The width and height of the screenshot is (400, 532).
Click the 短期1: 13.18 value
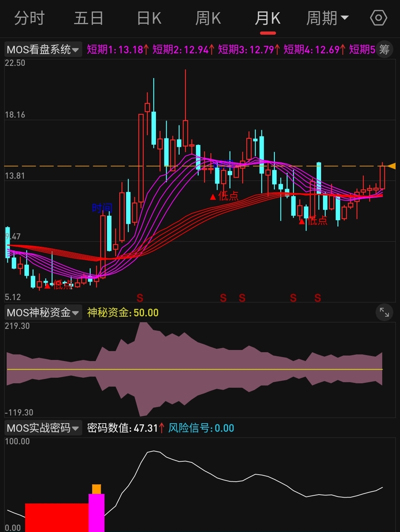pos(118,49)
